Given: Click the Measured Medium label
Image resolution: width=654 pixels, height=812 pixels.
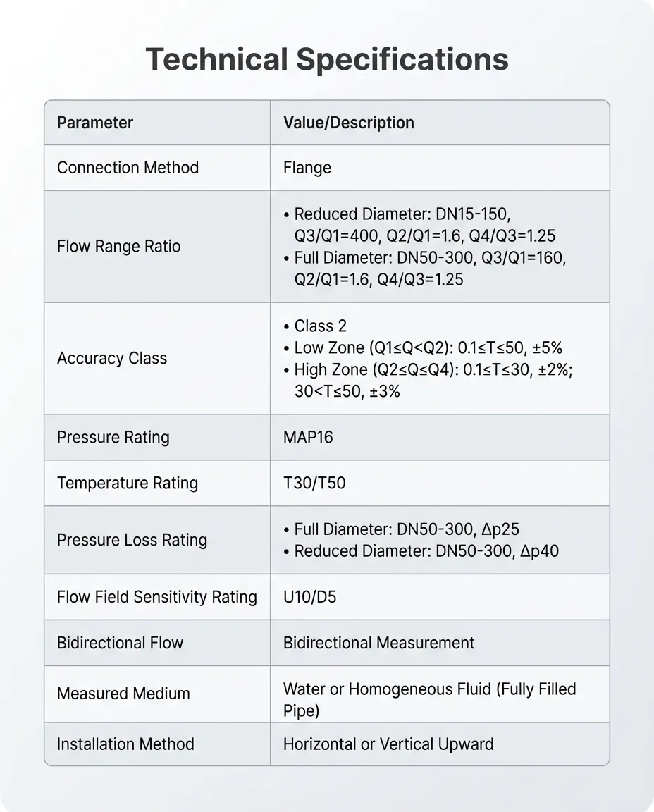Looking at the screenshot, I should tap(123, 694).
